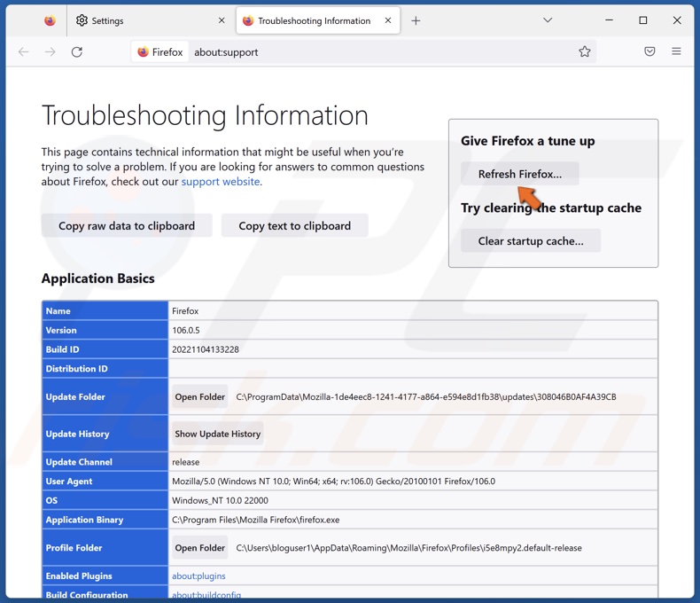The height and width of the screenshot is (603, 700).
Task: Open a new tab with plus button
Action: point(416,20)
